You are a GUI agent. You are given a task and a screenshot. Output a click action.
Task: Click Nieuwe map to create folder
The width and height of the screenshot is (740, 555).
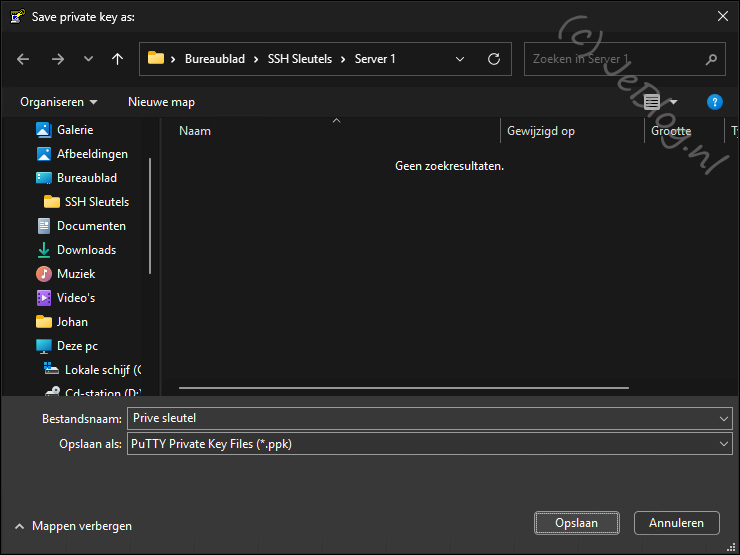(x=161, y=102)
